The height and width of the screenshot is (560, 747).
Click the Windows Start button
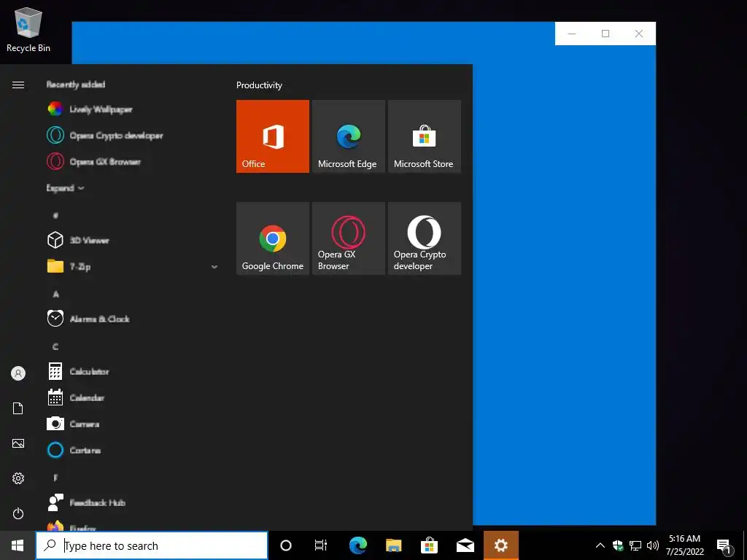[18, 545]
